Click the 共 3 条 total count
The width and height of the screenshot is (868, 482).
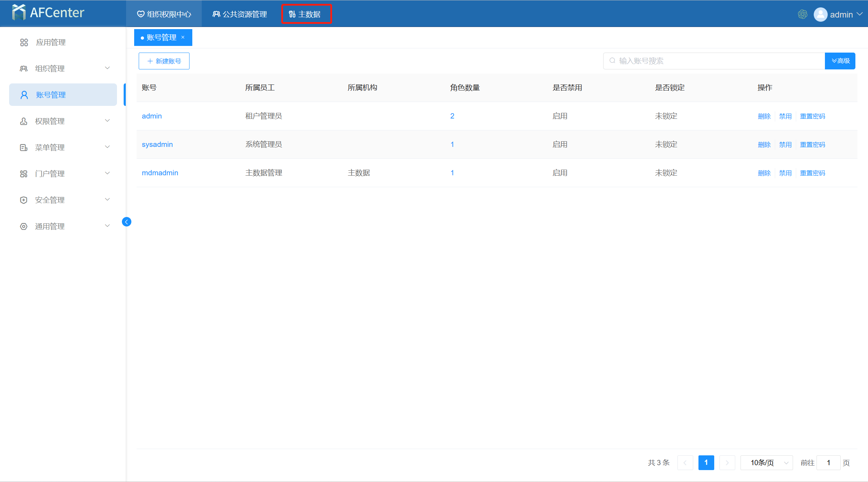coord(659,463)
